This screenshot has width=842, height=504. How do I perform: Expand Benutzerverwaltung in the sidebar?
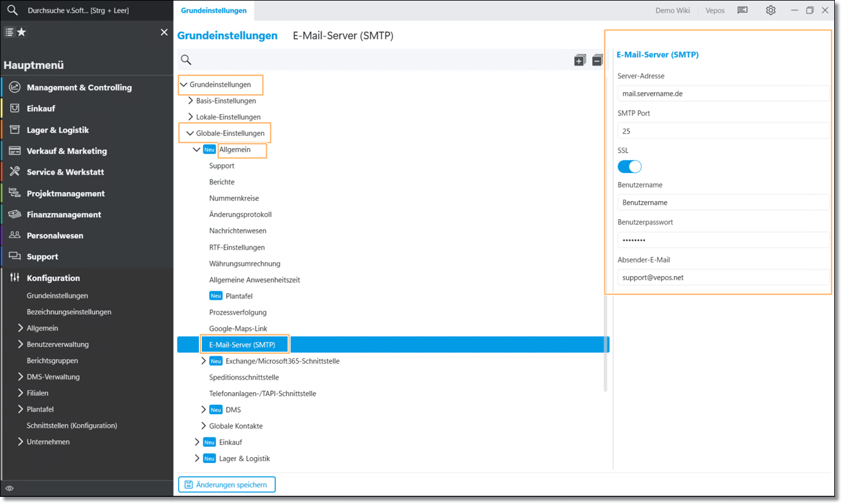[x=21, y=345]
